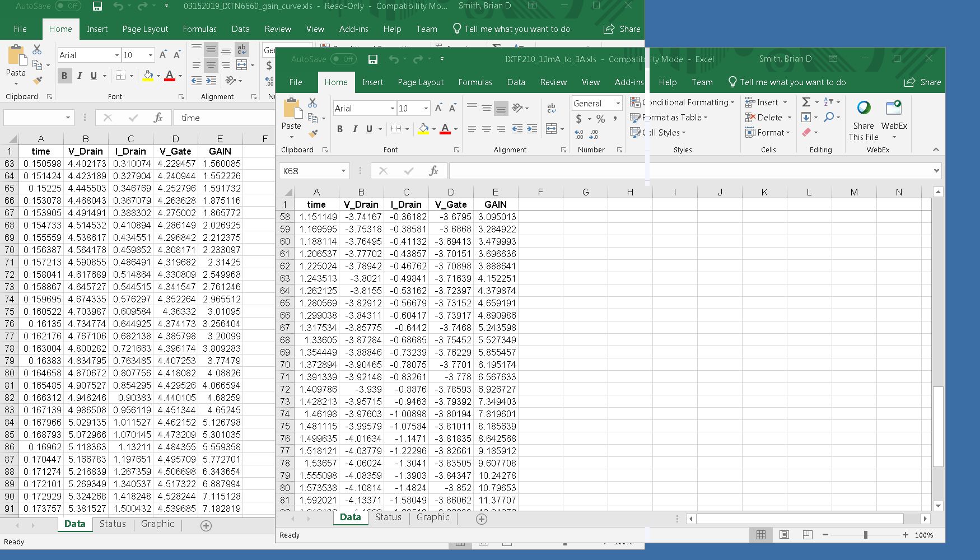Viewport: 980px width, 560px height.
Task: Expand formula bar in IXTP210 window
Action: click(936, 171)
